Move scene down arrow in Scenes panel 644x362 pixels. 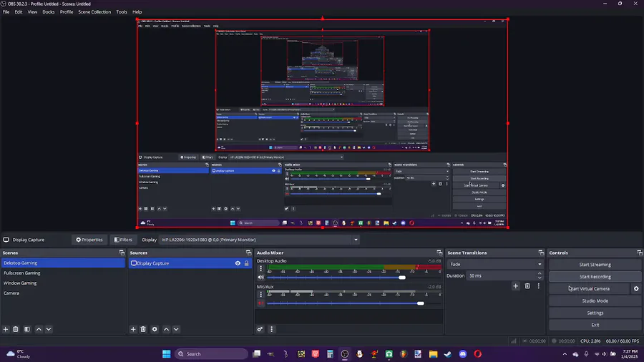(49, 329)
